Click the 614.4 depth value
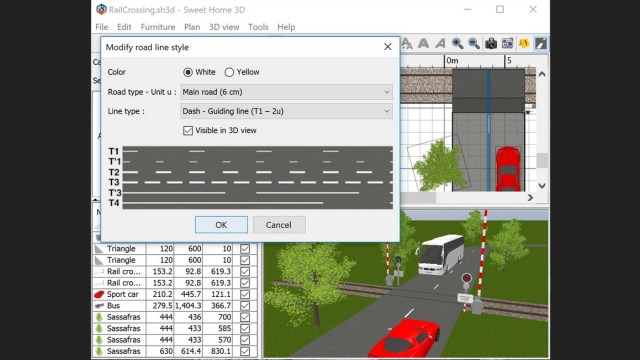 pos(191,351)
